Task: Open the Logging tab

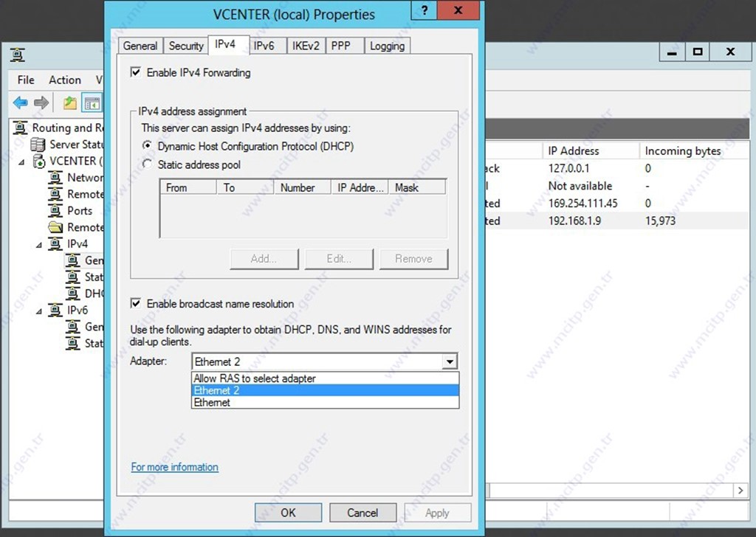Action: pyautogui.click(x=387, y=46)
